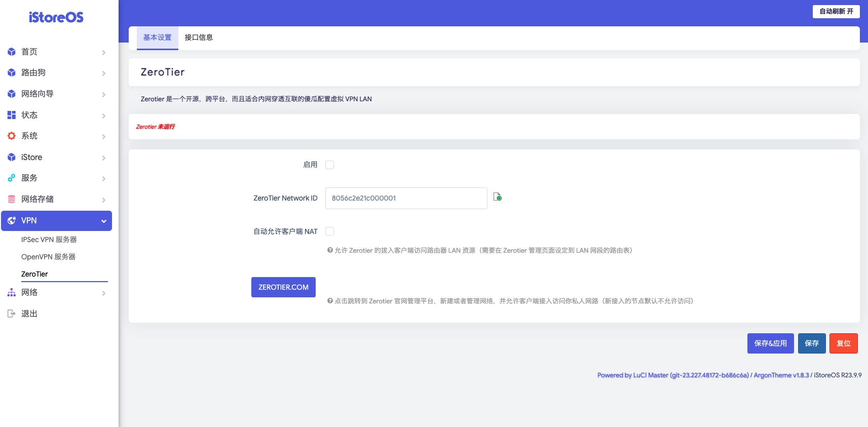This screenshot has height=427, width=868.
Task: Click the 状态 dashboard icon
Action: click(12, 115)
